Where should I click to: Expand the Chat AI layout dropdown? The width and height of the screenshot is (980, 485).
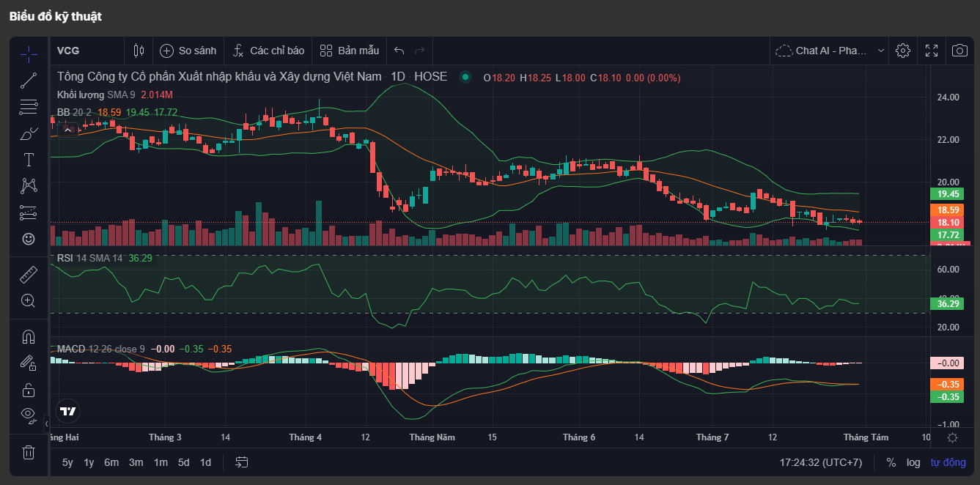pos(830,51)
